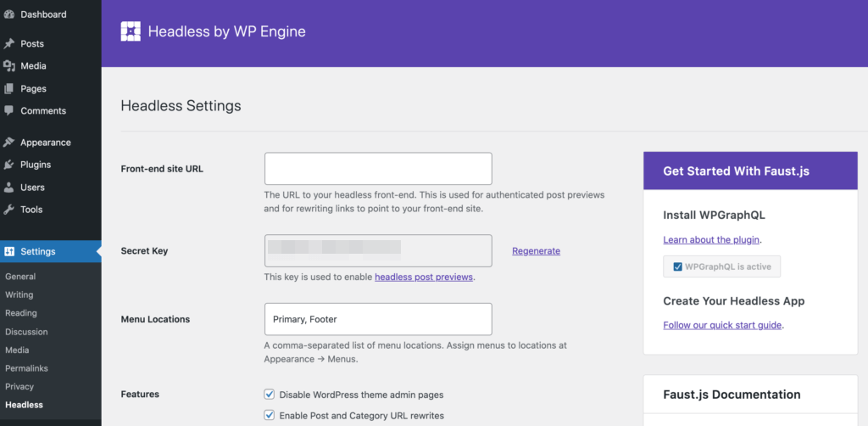Click the Headless by WP Engine title
The width and height of the screenshot is (868, 426).
(227, 31)
